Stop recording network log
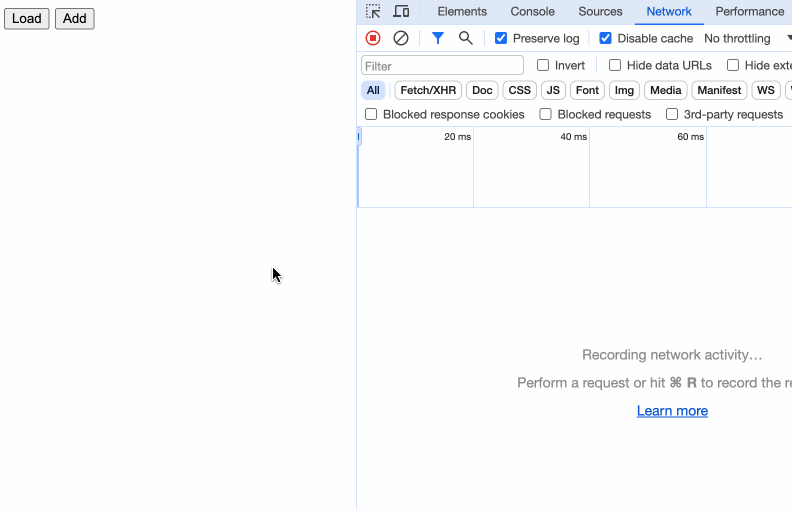The image size is (792, 509). 373,38
